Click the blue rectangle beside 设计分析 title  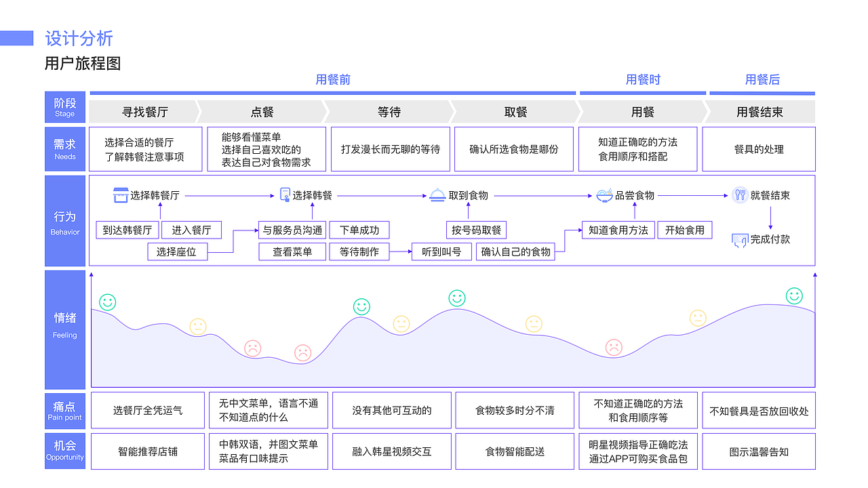(17, 39)
